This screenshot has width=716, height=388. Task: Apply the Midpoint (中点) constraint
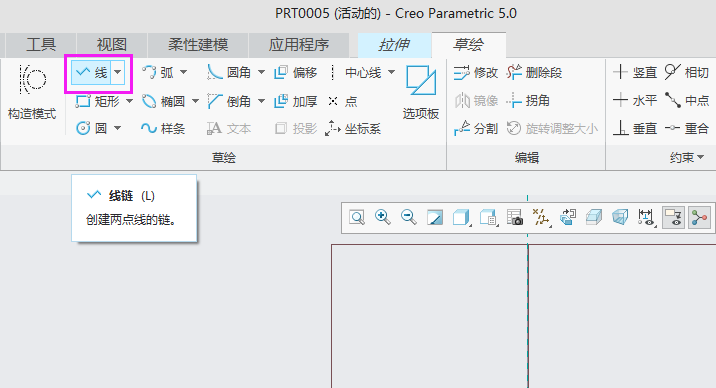click(686, 100)
